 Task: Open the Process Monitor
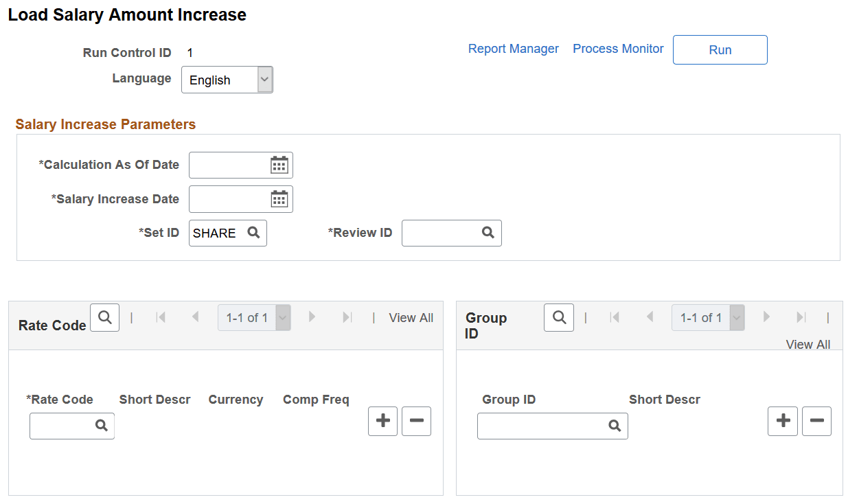tap(618, 49)
